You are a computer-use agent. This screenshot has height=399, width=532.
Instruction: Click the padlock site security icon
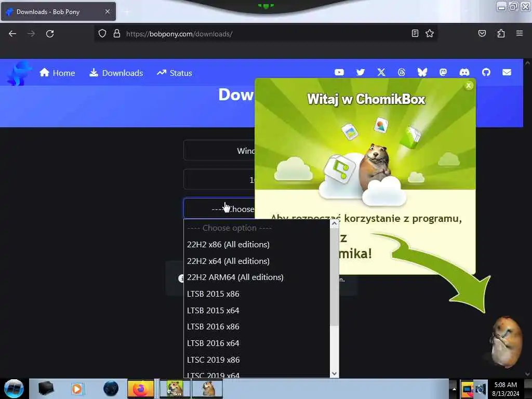point(117,34)
